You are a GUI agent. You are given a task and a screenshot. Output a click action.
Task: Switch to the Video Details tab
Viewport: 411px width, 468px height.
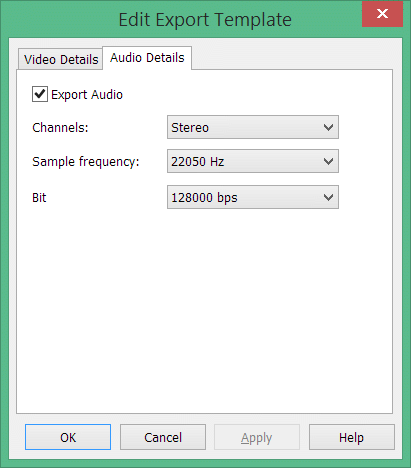(60, 59)
